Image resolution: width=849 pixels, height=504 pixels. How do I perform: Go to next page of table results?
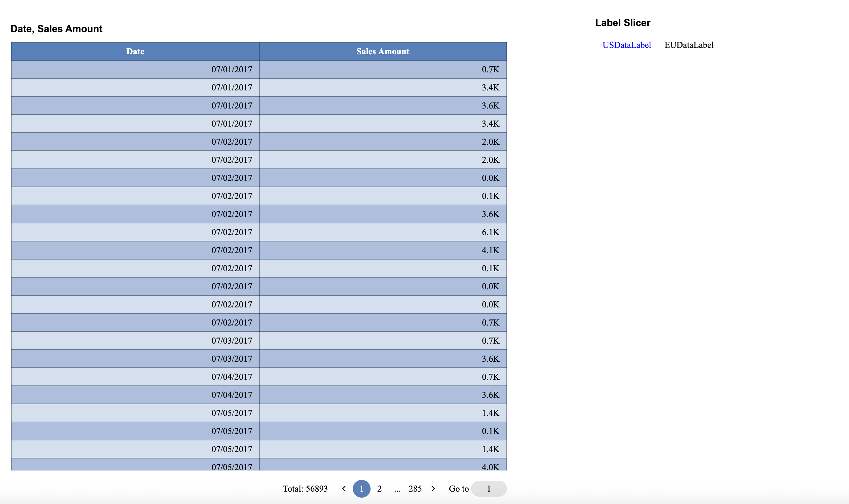pyautogui.click(x=434, y=489)
